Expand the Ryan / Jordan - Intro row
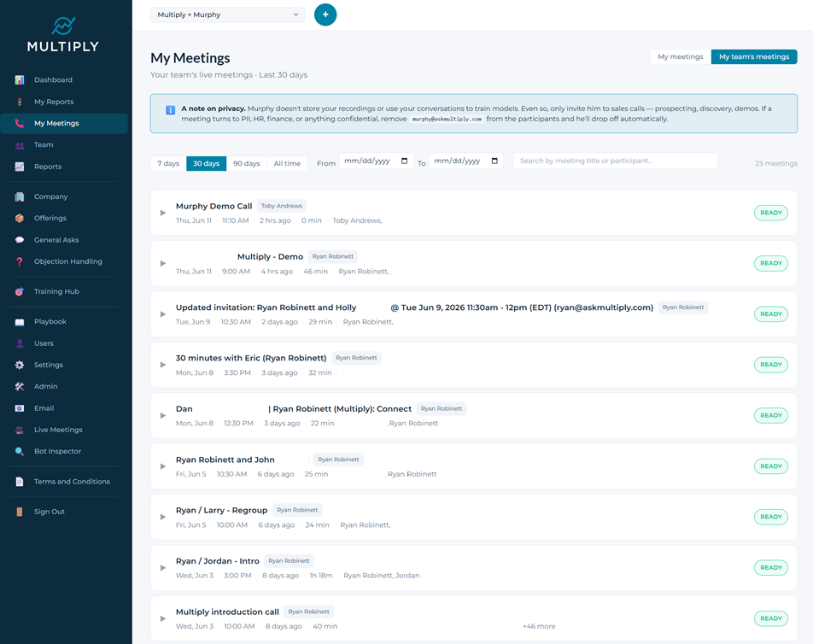Screen dimensions: 813x644 pyautogui.click(x=163, y=568)
